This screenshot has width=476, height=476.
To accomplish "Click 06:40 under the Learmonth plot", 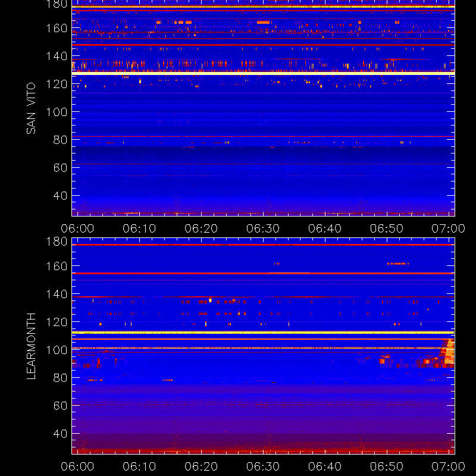I will (325, 466).
